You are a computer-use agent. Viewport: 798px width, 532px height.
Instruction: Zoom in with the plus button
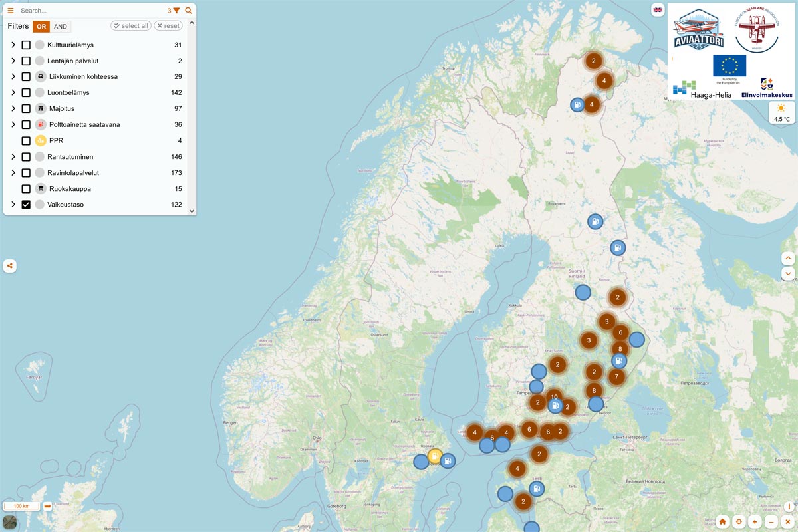coord(755,522)
